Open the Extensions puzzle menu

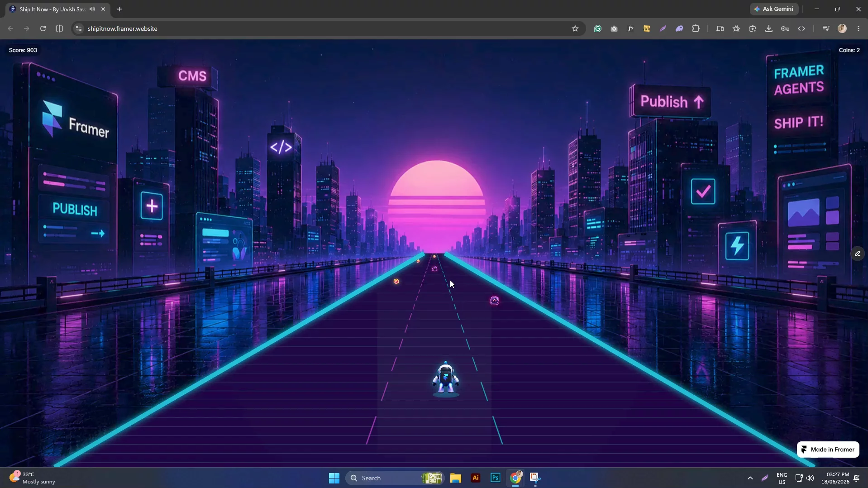coord(696,29)
